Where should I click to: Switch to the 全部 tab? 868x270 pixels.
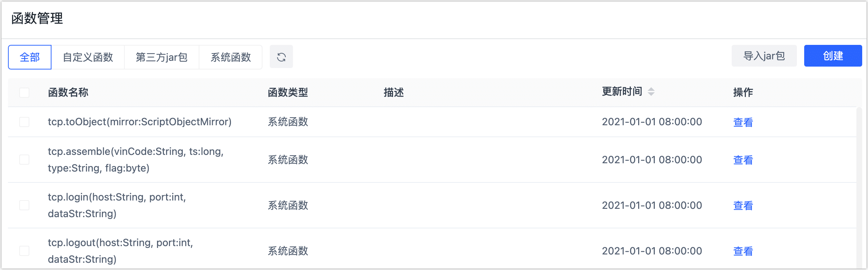[30, 57]
